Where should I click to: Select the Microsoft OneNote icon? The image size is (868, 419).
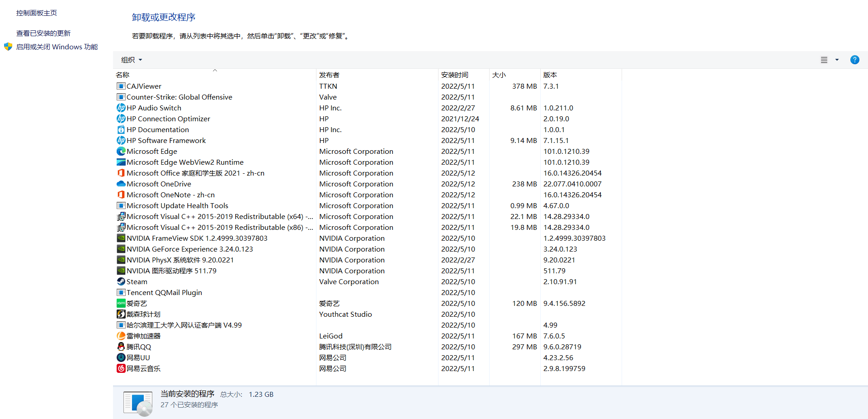tap(121, 195)
